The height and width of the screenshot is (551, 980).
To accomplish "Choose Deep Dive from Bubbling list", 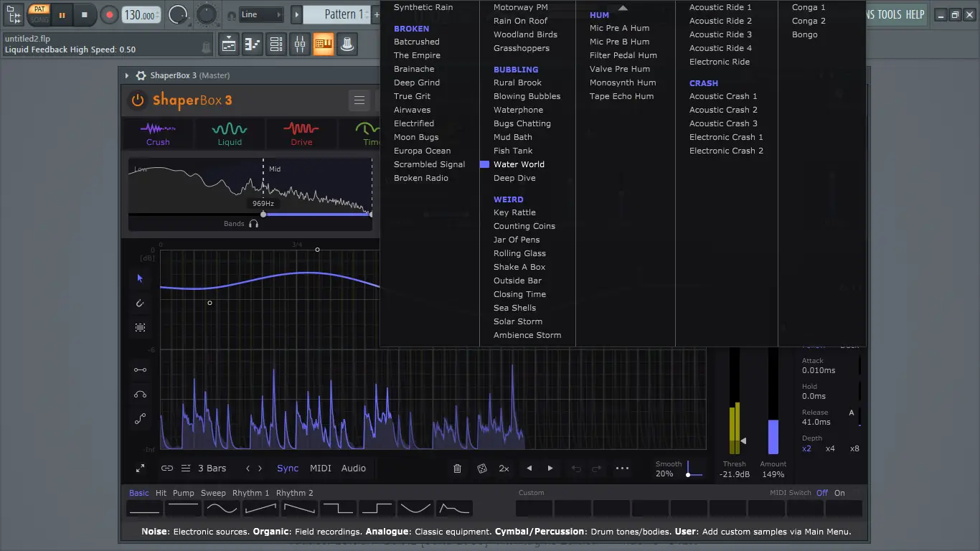I will click(x=514, y=178).
